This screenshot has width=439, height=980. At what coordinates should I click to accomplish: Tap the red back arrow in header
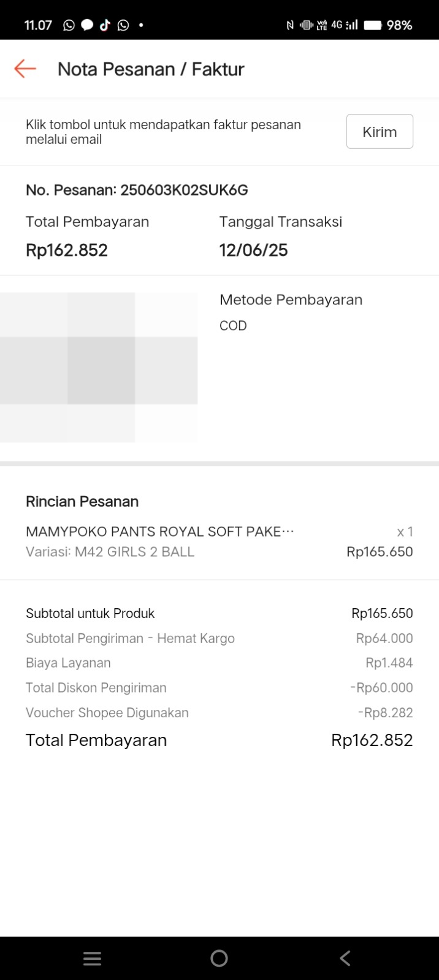click(25, 69)
